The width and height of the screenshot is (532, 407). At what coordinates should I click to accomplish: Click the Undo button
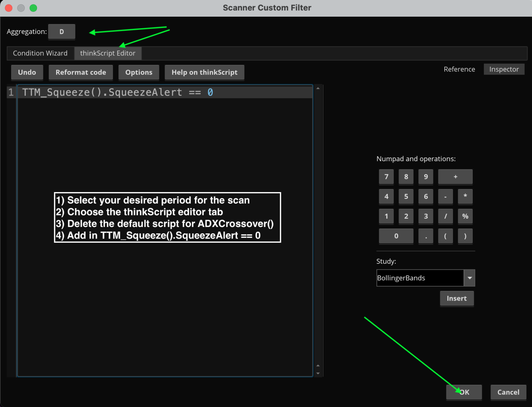coord(27,72)
